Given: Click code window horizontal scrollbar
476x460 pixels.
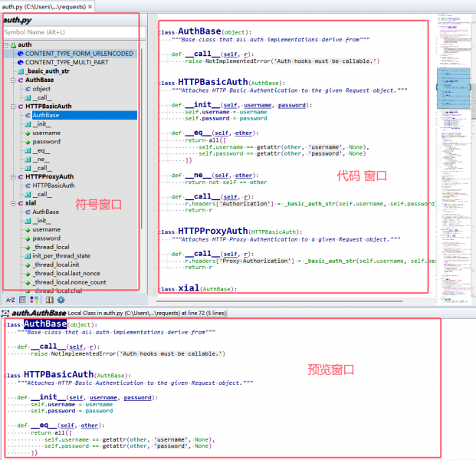Looking at the screenshot, I should pyautogui.click(x=279, y=301).
